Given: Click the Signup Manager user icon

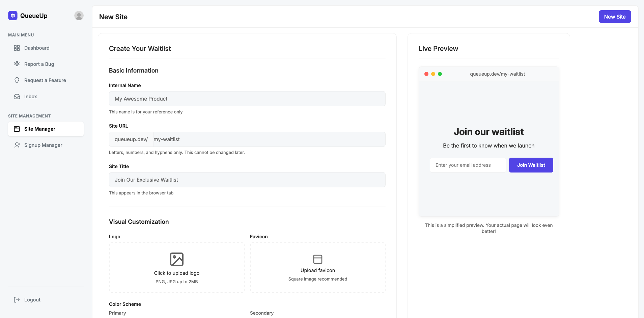Looking at the screenshot, I should (x=17, y=145).
